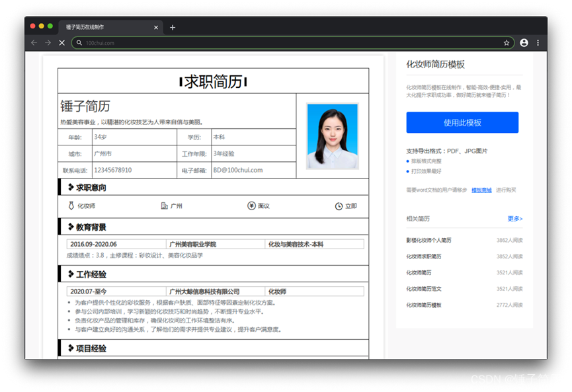
Task: Click the age value 34岁
Action: [x=101, y=137]
